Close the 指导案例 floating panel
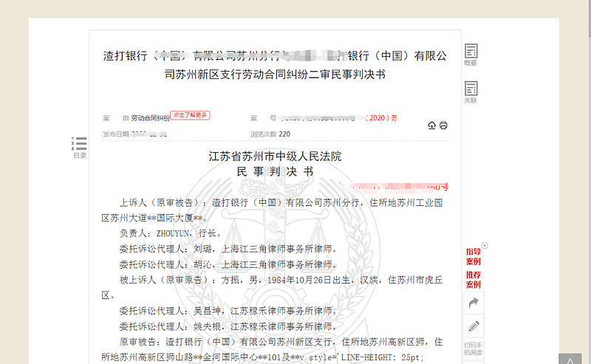The width and height of the screenshot is (591, 364). (485, 246)
